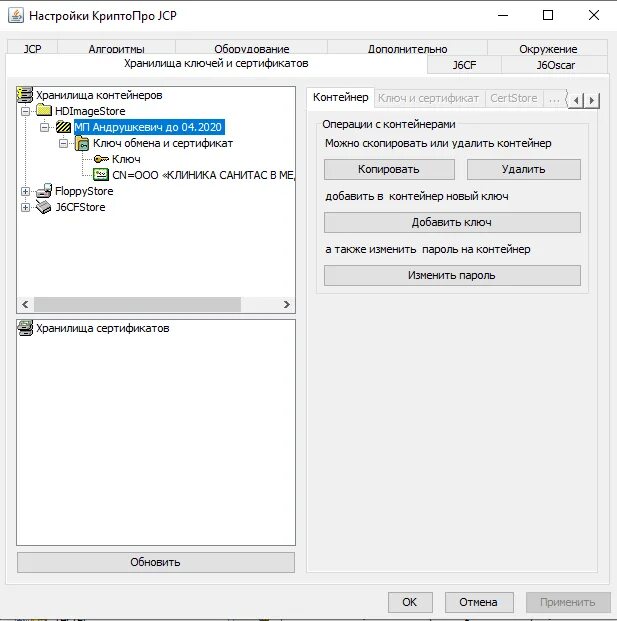Select the FloppyStore tree label
The width and height of the screenshot is (617, 621).
pyautogui.click(x=84, y=191)
